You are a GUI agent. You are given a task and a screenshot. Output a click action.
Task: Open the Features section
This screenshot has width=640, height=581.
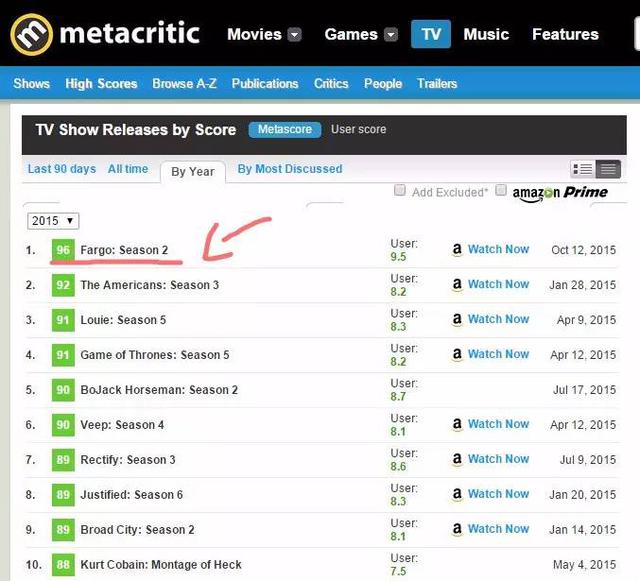[x=565, y=34]
